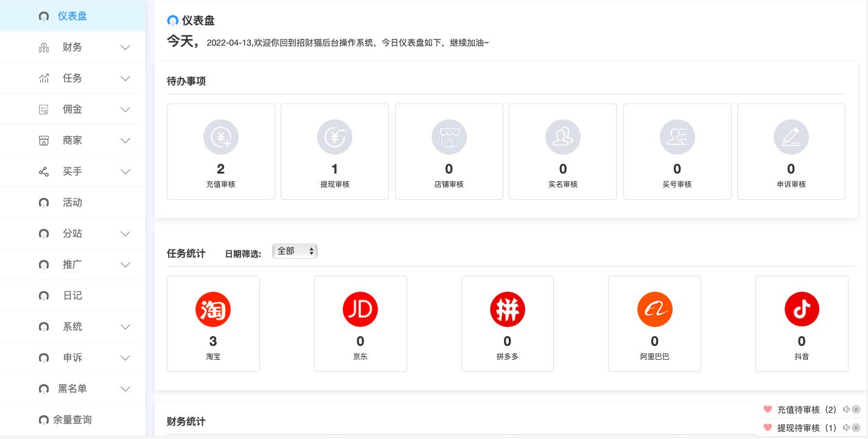The width and height of the screenshot is (868, 439).
Task: Expand the 系统 sidebar menu
Action: [x=72, y=326]
